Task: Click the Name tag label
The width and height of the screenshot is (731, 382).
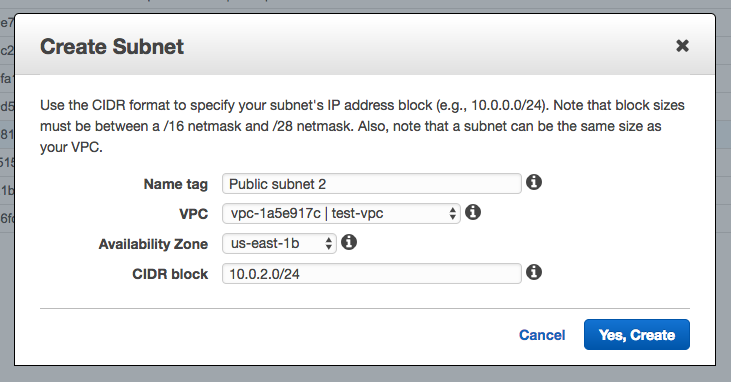Action: (x=175, y=184)
